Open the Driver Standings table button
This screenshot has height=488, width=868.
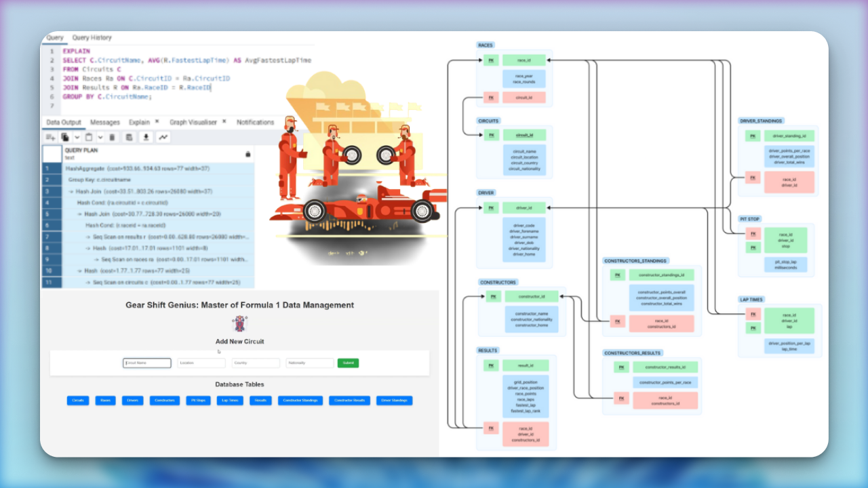click(394, 401)
